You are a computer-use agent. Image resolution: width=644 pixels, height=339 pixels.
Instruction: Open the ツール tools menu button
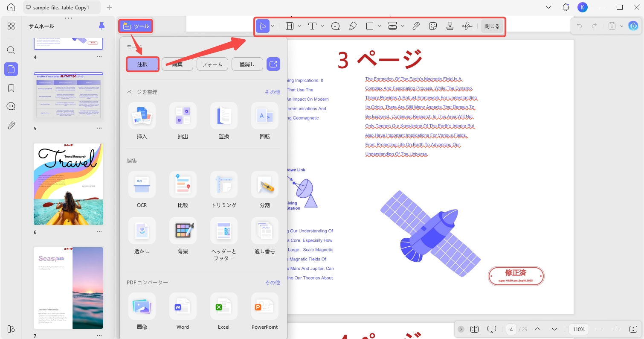click(136, 26)
